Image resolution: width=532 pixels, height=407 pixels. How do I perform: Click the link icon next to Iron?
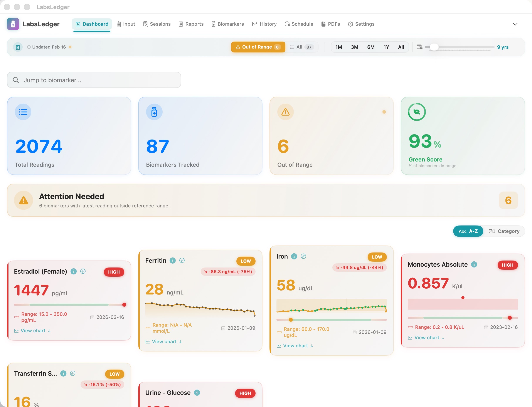click(x=304, y=256)
